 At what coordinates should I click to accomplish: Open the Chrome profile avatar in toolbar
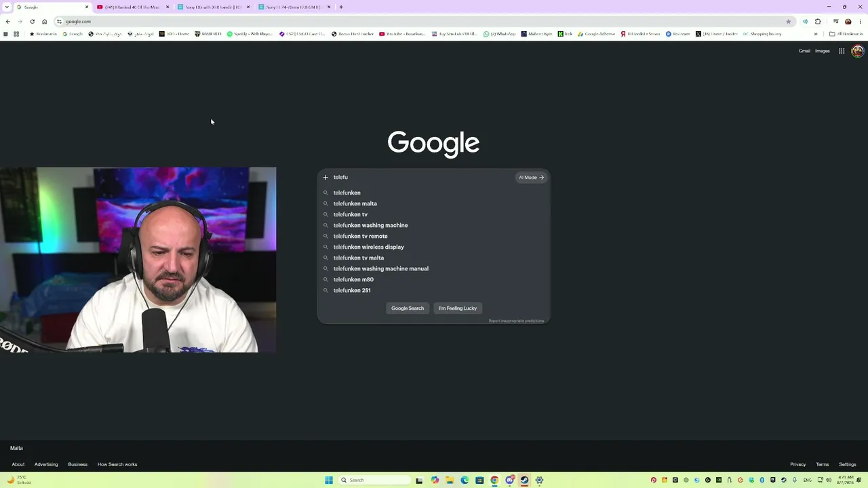click(848, 22)
